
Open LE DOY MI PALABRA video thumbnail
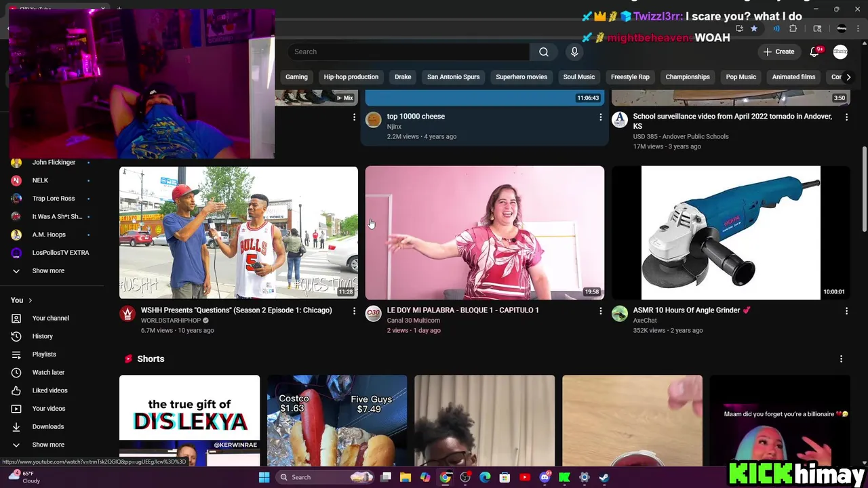485,232
